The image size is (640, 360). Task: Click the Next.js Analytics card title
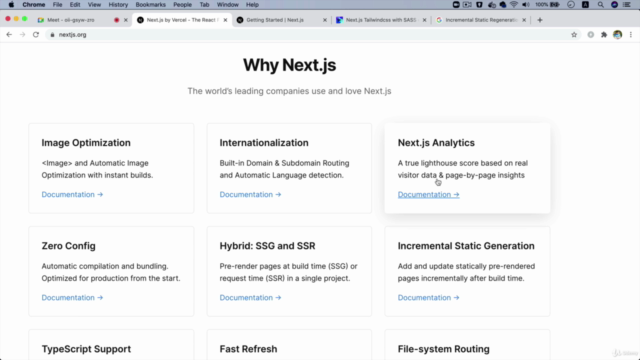click(436, 143)
